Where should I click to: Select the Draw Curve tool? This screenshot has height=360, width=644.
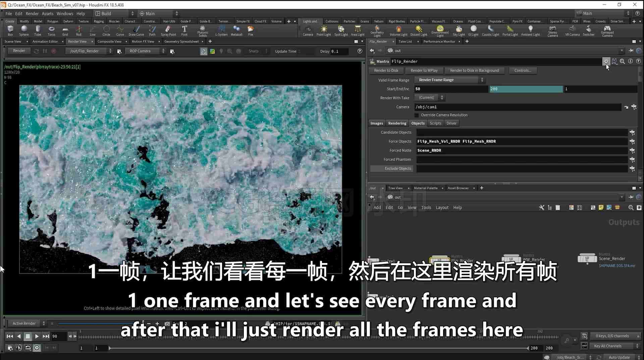coord(136,31)
